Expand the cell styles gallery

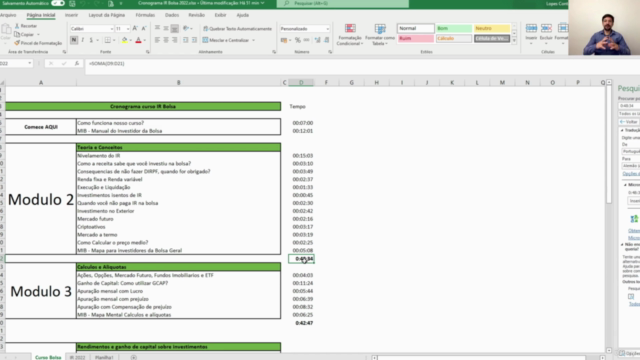tap(514, 40)
